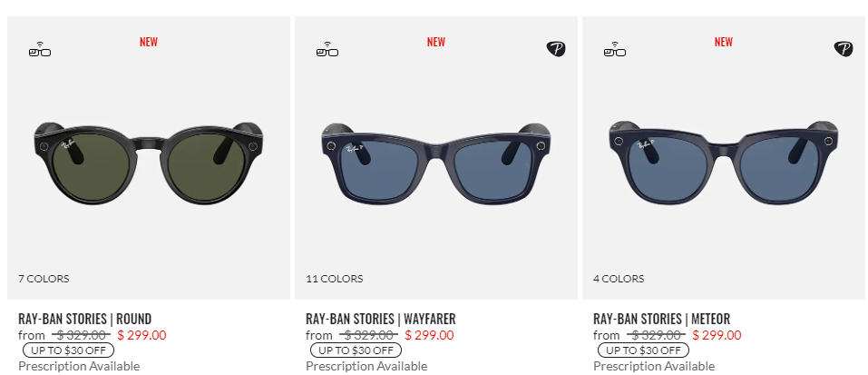The height and width of the screenshot is (375, 868).
Task: Open Ray-Ban Stories | Round title link
Action: click(84, 319)
